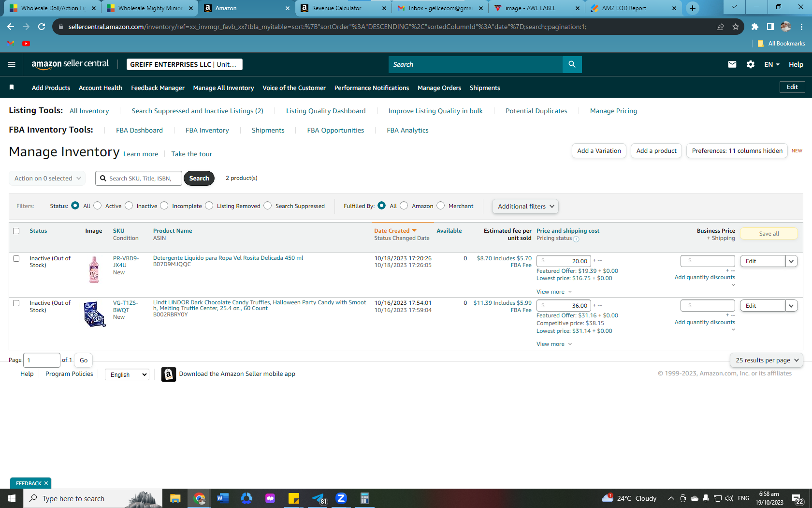This screenshot has height=508, width=812.
Task: Open Edit dropdown arrow for Detergente row
Action: 791,261
